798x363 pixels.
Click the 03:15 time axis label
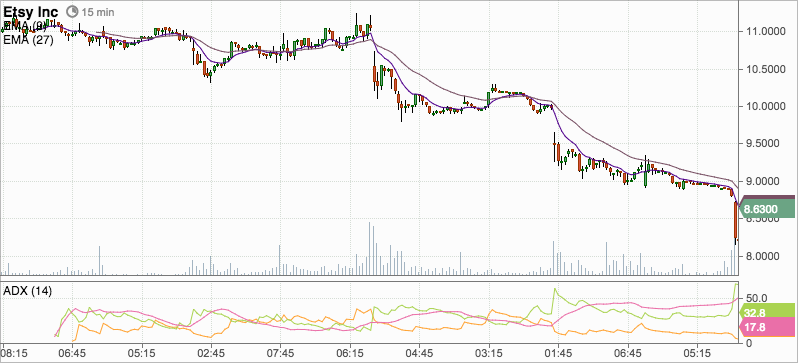pyautogui.click(x=489, y=353)
